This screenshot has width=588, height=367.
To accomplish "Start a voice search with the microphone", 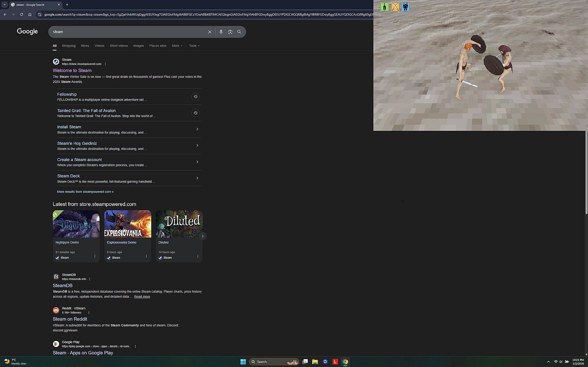I will point(221,32).
